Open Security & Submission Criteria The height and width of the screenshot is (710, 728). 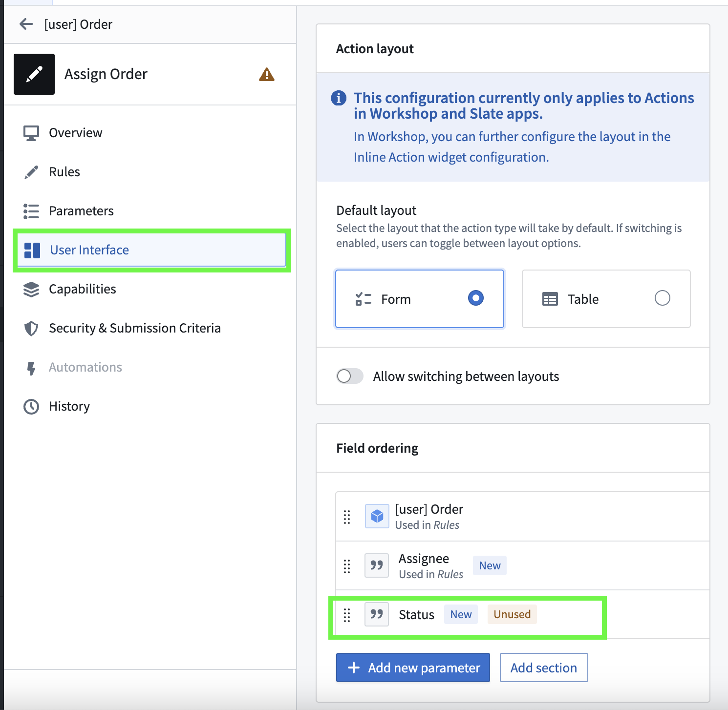134,328
